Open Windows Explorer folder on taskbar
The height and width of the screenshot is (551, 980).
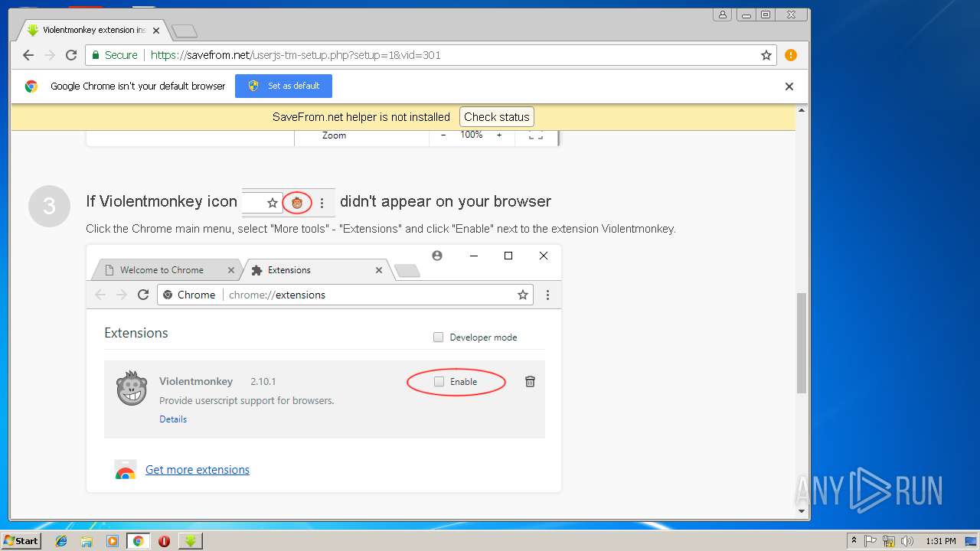pos(87,541)
